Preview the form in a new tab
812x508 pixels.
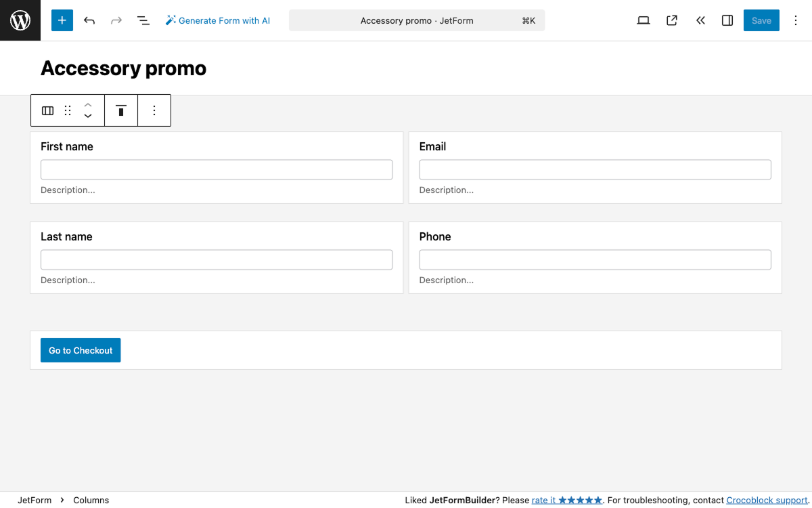671,20
